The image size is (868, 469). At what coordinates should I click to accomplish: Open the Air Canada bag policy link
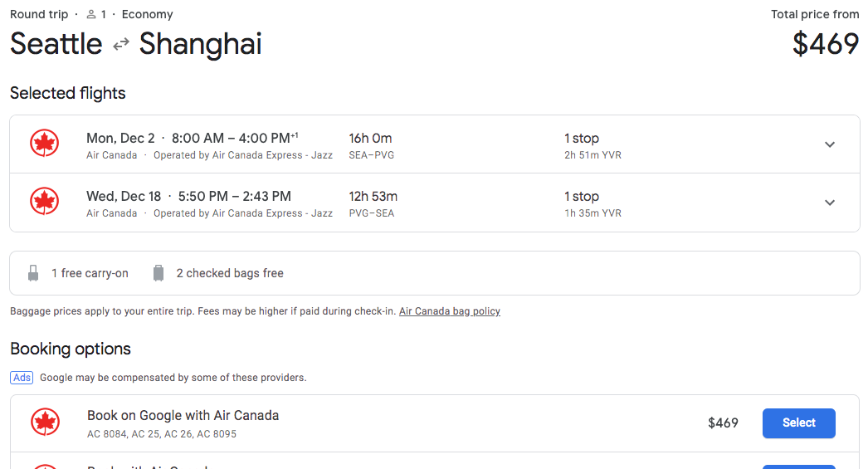tap(450, 311)
